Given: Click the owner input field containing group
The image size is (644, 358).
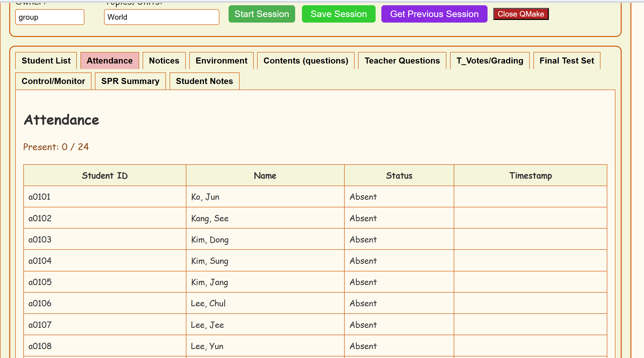Looking at the screenshot, I should click(50, 17).
